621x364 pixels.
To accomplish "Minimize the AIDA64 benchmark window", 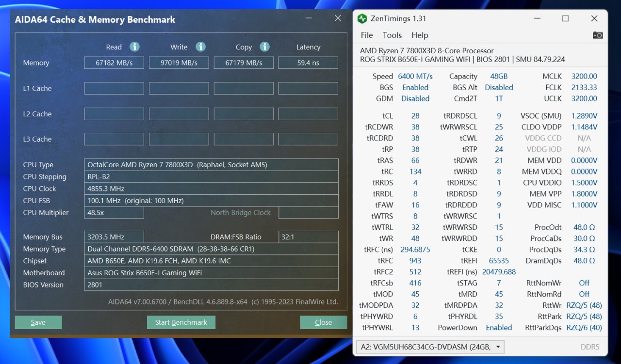I will pyautogui.click(x=309, y=18).
